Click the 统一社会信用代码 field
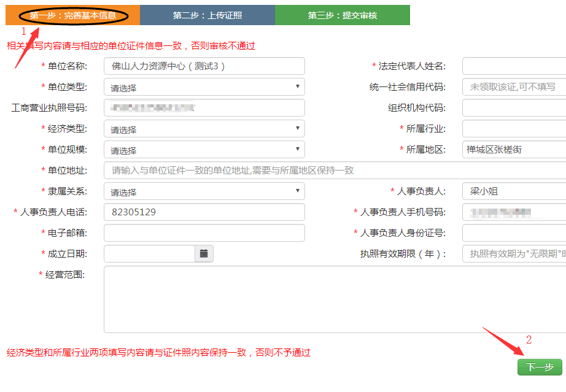 click(514, 87)
